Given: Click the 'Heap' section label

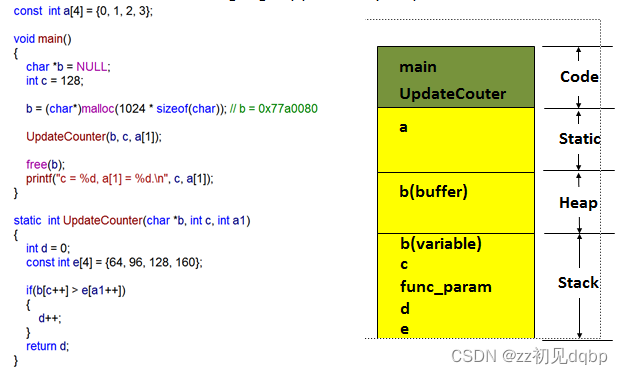Looking at the screenshot, I should (578, 203).
